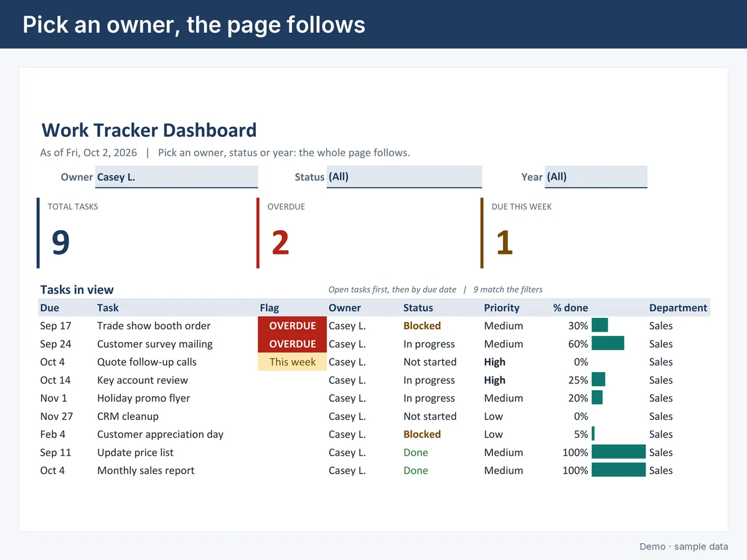The image size is (747, 560).
Task: Click the 25% done value
Action: coord(578,380)
